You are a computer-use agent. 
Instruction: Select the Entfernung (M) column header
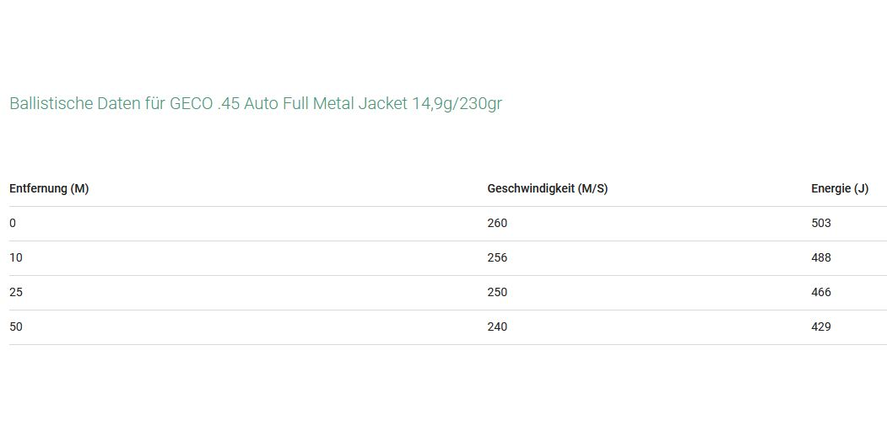click(49, 188)
